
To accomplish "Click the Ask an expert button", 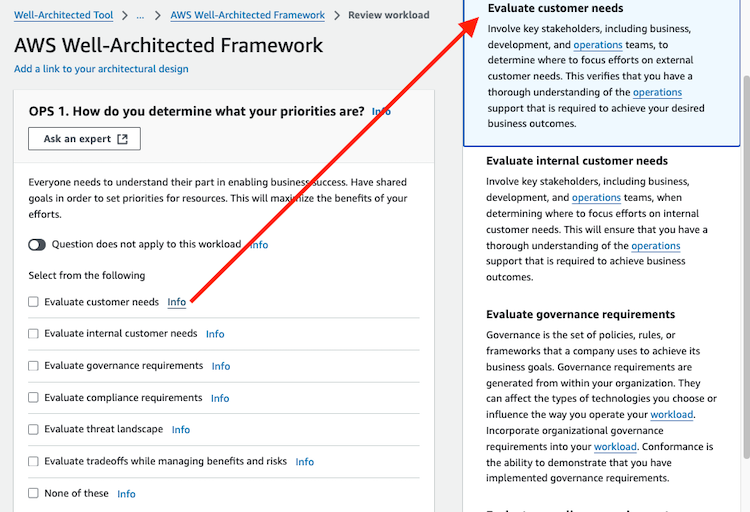I will click(x=84, y=139).
